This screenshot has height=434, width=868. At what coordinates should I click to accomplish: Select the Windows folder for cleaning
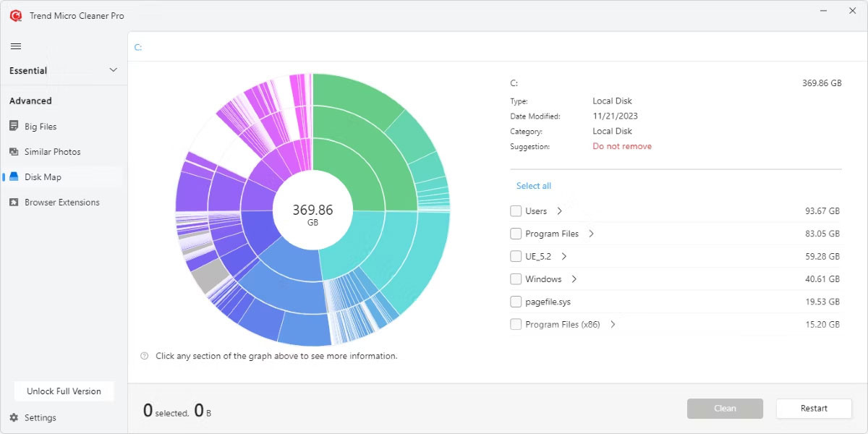516,278
